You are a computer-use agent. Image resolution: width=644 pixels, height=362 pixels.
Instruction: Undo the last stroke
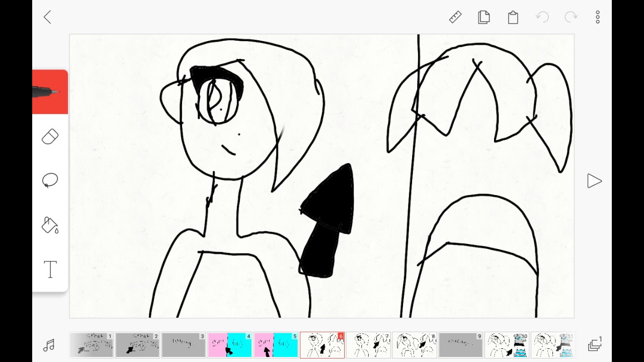542,17
